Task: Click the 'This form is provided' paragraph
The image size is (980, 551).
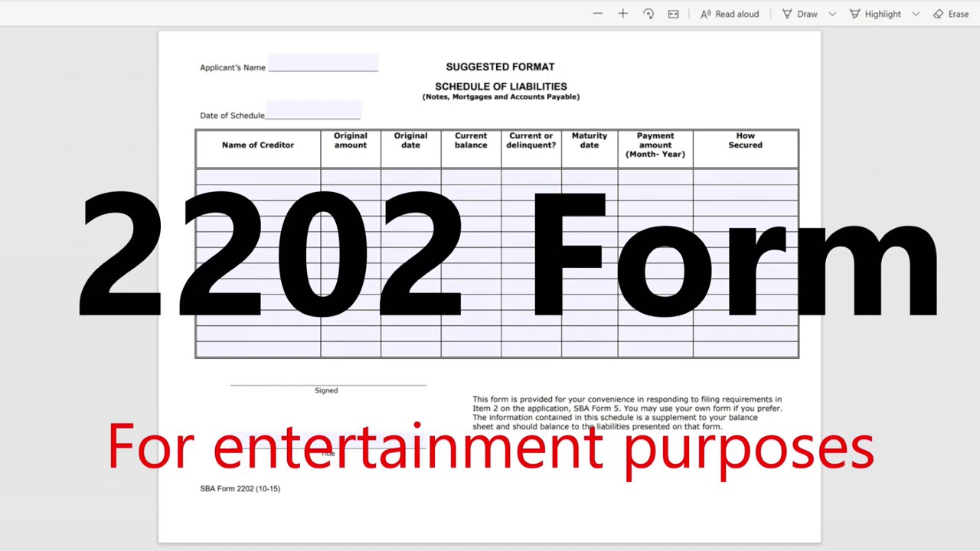Action: click(x=627, y=412)
